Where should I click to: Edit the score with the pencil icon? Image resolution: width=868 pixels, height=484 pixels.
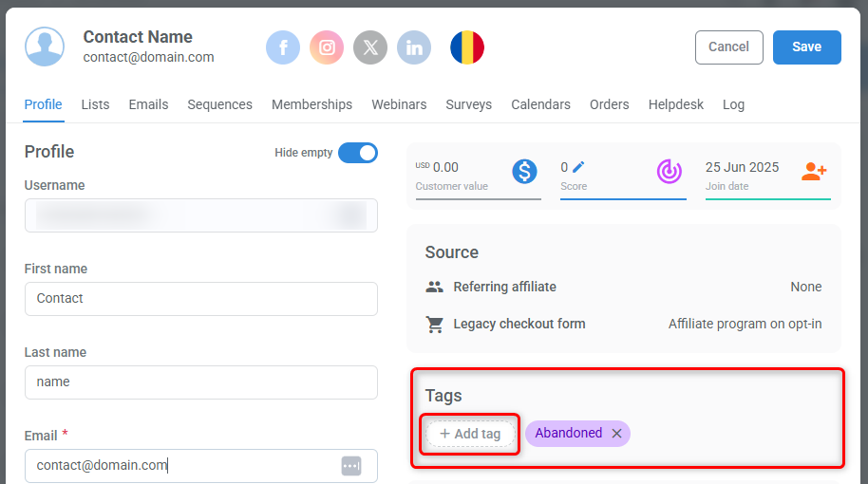click(x=578, y=167)
